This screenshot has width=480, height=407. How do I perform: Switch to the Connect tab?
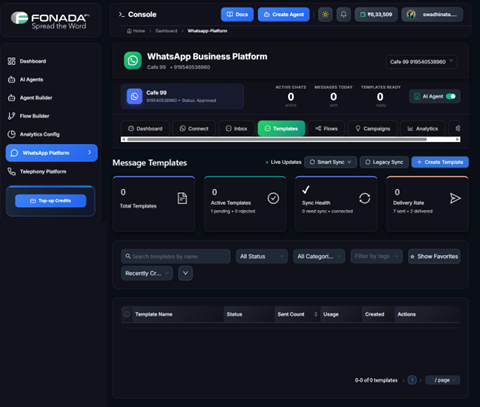click(x=194, y=128)
